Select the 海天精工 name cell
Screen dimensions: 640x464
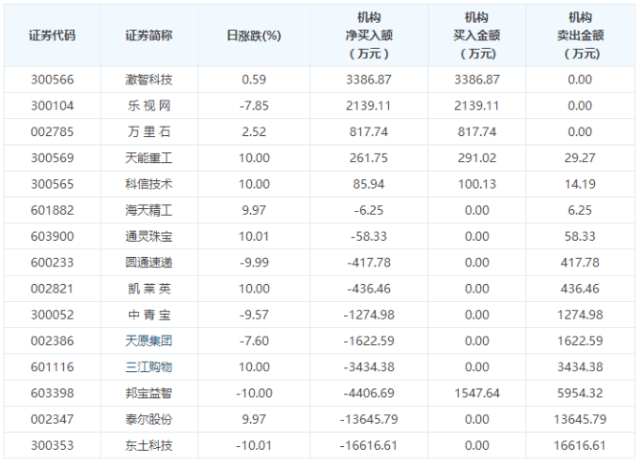coord(149,210)
